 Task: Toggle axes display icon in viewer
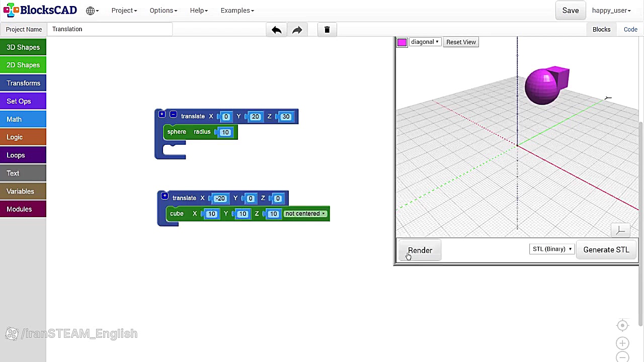[x=621, y=230]
